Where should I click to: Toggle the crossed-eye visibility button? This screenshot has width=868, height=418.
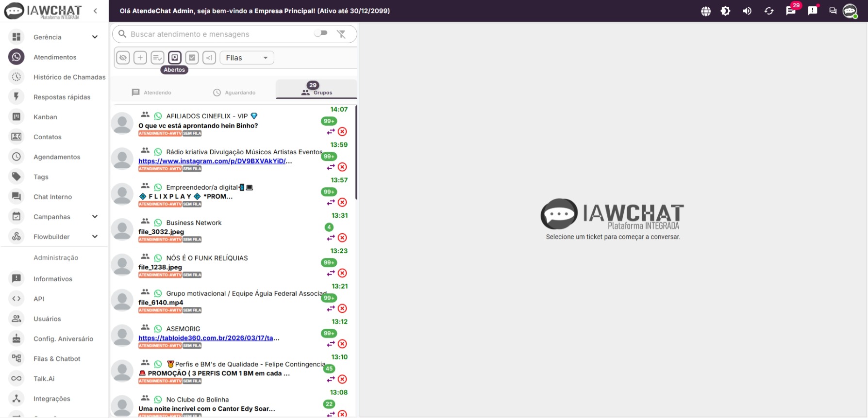tap(123, 58)
